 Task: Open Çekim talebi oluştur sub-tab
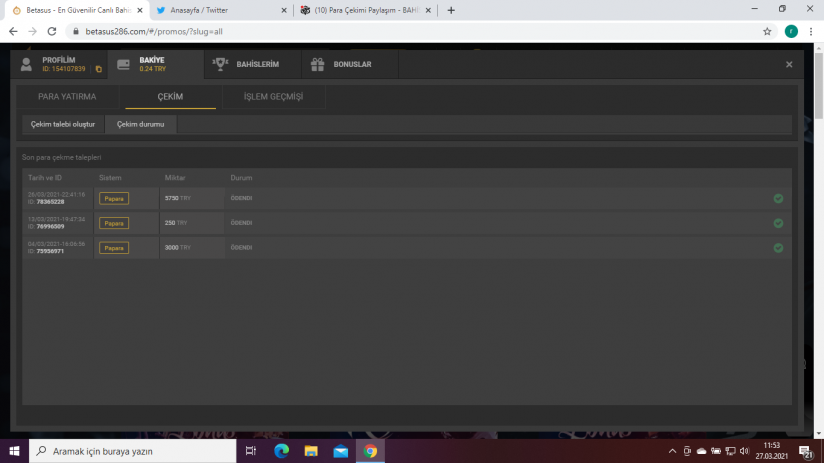(x=63, y=125)
